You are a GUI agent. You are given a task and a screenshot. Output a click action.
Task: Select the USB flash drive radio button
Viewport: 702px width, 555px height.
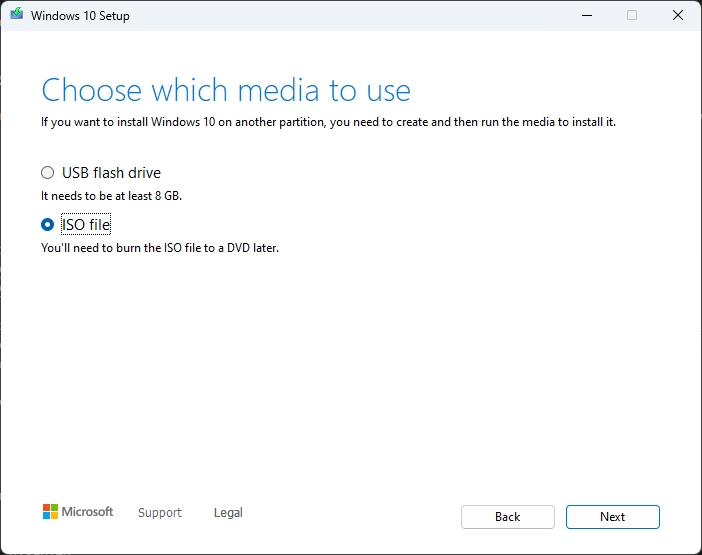click(x=47, y=173)
